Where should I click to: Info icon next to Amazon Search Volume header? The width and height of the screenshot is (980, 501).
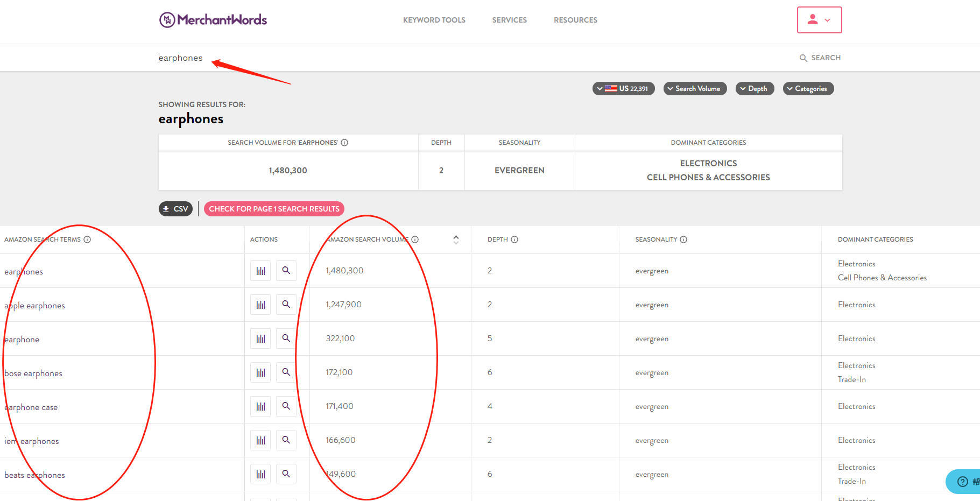[x=415, y=239]
